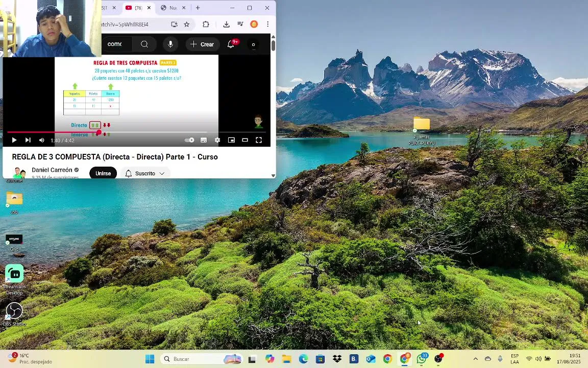
Task: Open the YouTube account avatar menu
Action: pos(254,44)
